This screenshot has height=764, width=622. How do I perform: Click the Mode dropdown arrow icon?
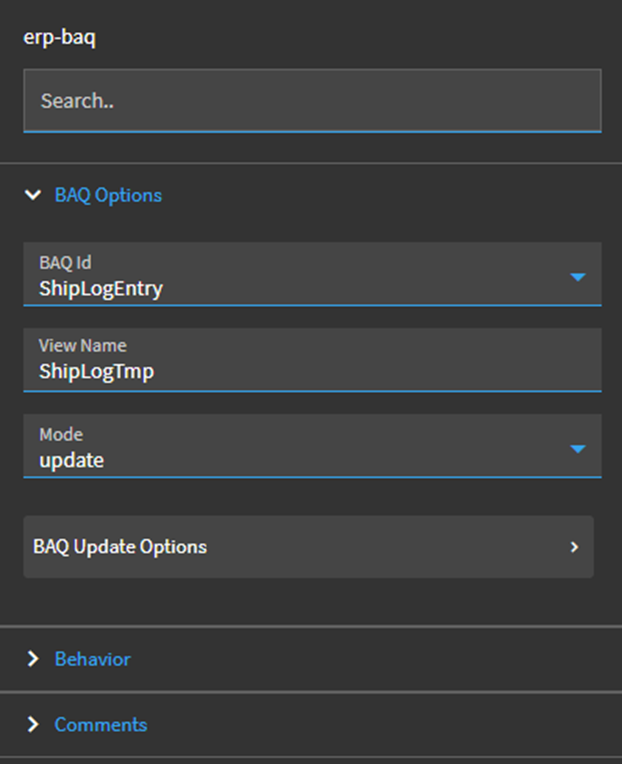[577, 449]
